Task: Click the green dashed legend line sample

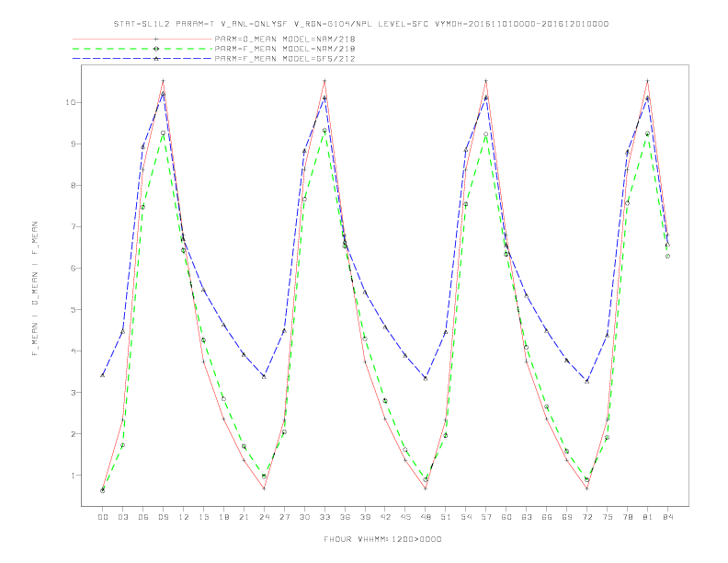Action: tap(142, 49)
